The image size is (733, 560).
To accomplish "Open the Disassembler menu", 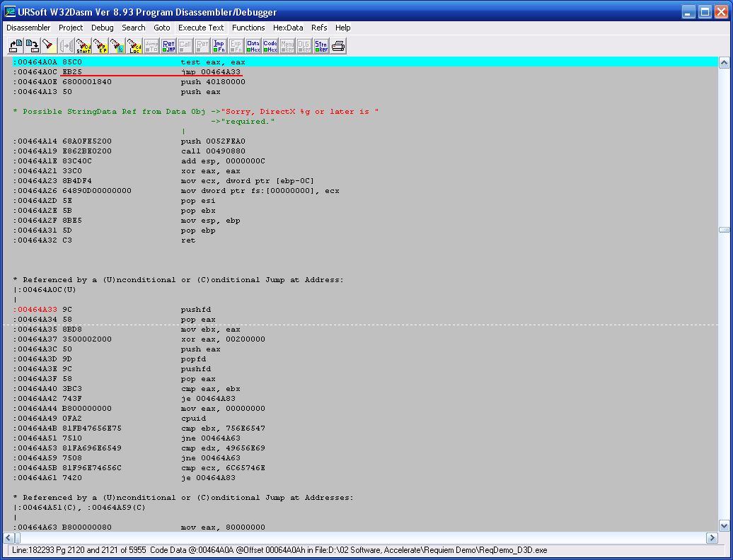I will (28, 28).
